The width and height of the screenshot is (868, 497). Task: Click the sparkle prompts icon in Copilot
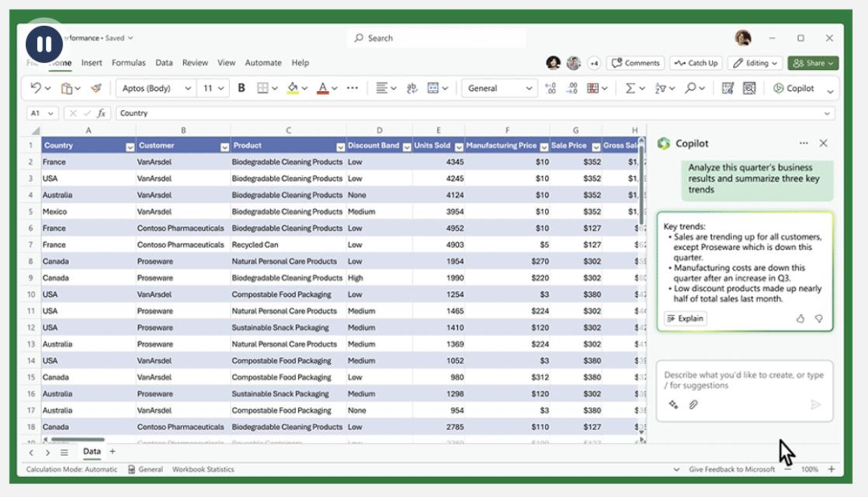point(673,405)
